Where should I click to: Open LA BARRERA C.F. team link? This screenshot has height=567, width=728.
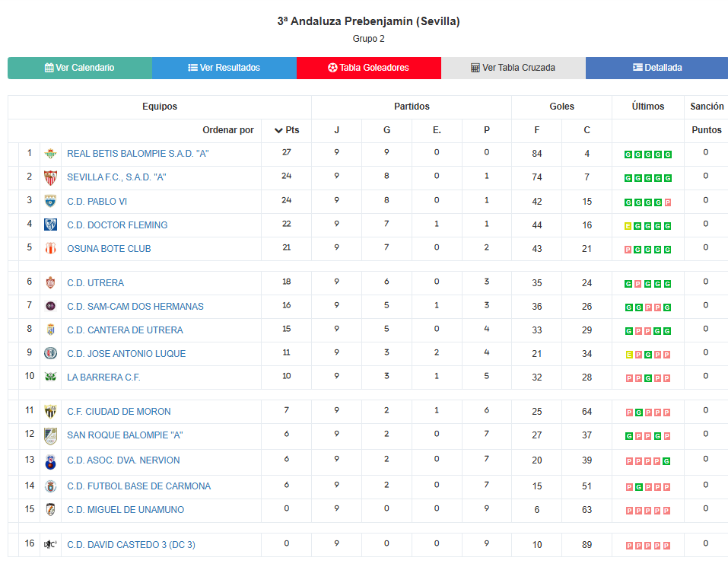[103, 377]
